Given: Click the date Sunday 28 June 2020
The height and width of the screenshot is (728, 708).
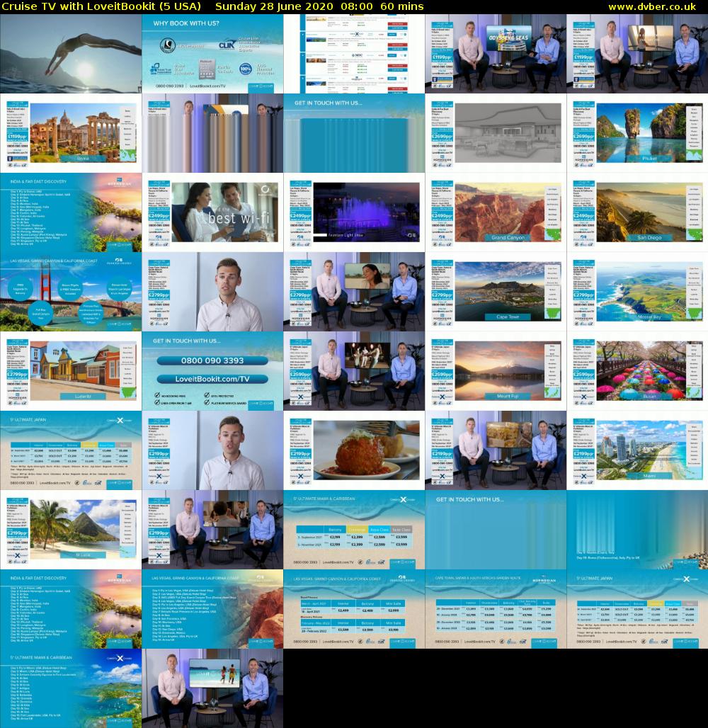Looking at the screenshot, I should [x=274, y=6].
